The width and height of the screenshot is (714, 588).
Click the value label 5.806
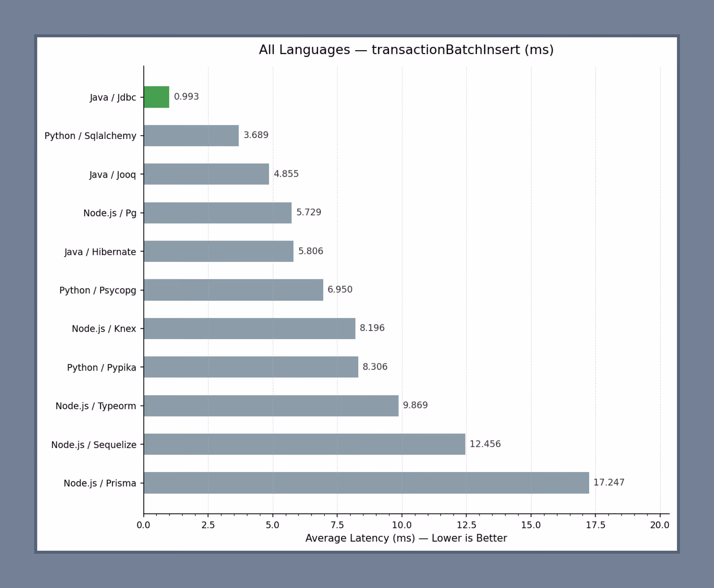tap(310, 251)
